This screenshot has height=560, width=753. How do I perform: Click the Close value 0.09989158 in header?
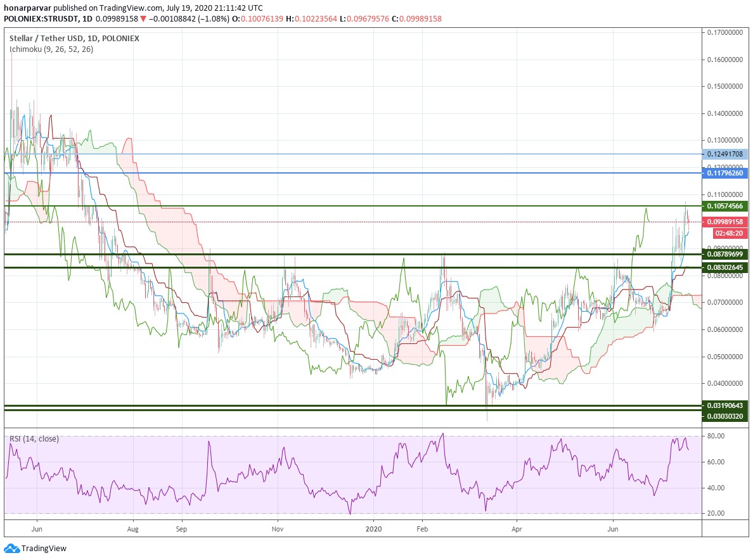(420, 19)
